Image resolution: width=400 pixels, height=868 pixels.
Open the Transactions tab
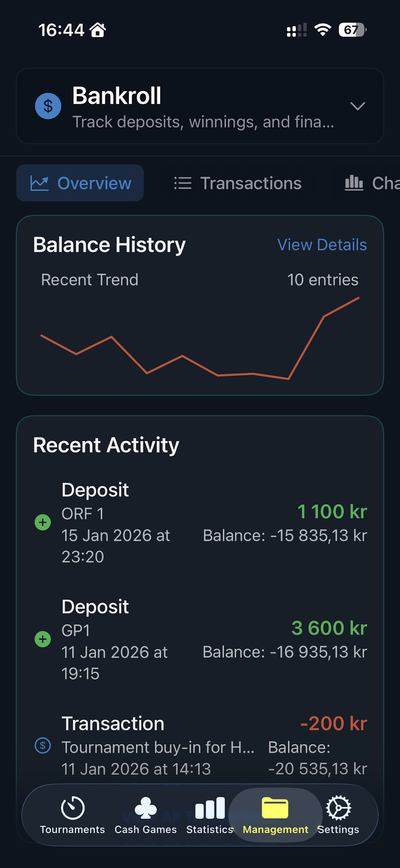pos(238,183)
